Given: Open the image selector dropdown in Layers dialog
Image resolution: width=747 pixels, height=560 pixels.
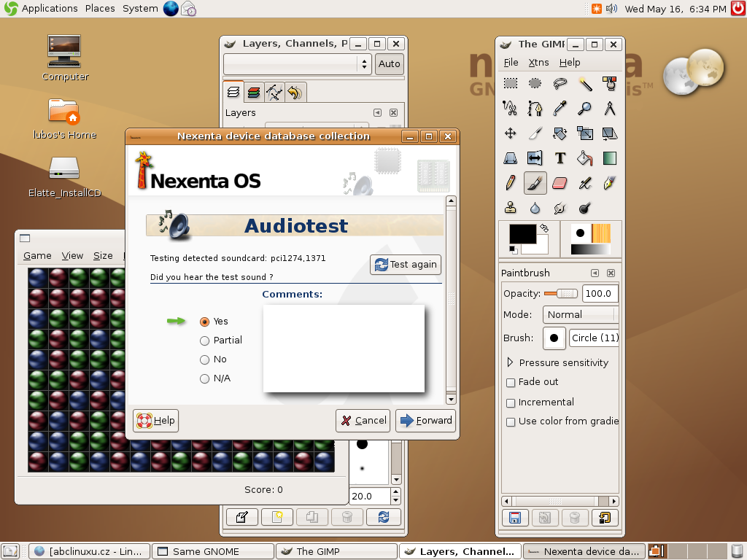Looking at the screenshot, I should point(298,64).
